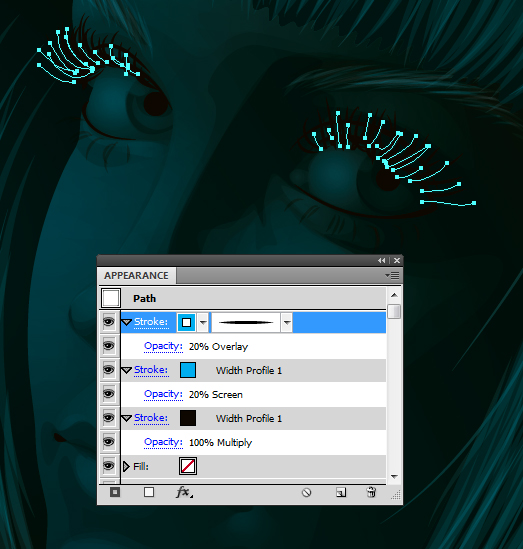Viewport: 523px width, 549px height.
Task: Open the Appearance panel flyout menu
Action: [392, 276]
